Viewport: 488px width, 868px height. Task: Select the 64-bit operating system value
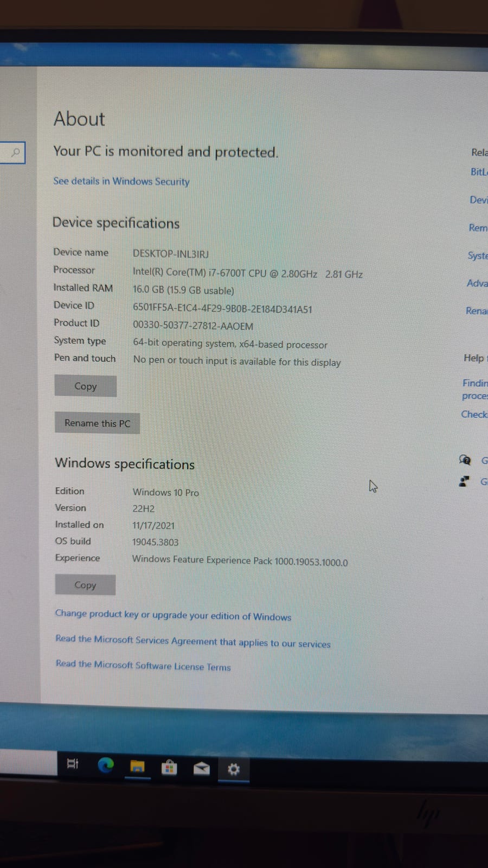(x=230, y=344)
